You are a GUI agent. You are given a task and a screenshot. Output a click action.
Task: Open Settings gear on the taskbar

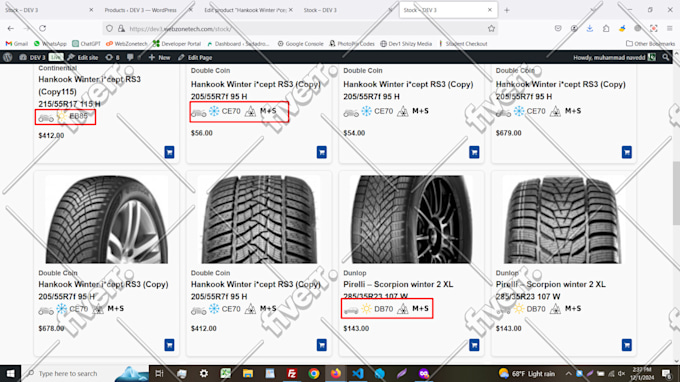pos(204,373)
